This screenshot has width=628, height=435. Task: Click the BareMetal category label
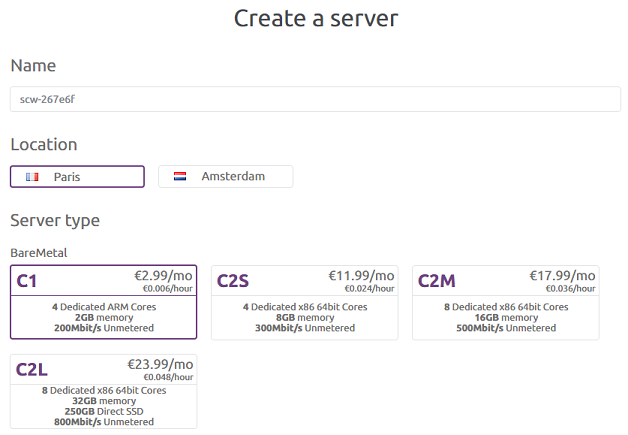click(x=39, y=253)
